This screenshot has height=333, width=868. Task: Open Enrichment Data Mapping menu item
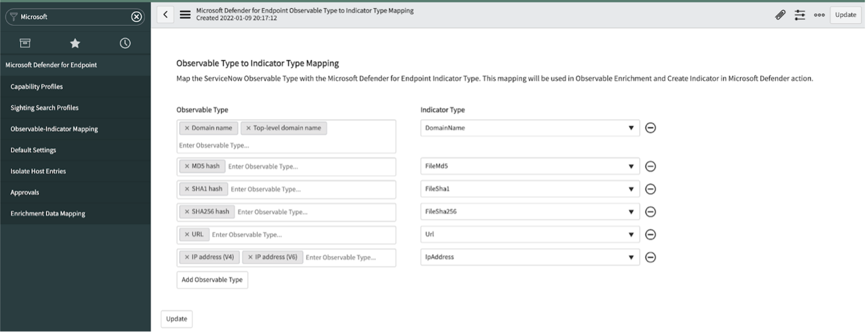pyautogui.click(x=75, y=214)
